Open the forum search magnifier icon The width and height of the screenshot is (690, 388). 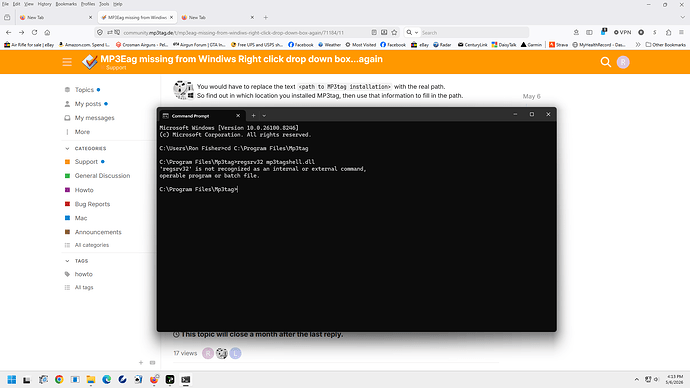606,62
